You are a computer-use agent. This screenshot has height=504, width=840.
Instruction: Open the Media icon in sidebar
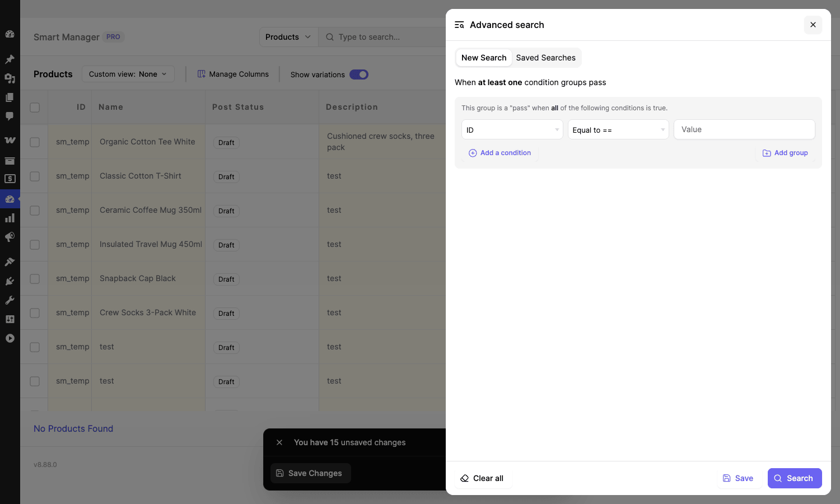pyautogui.click(x=10, y=78)
